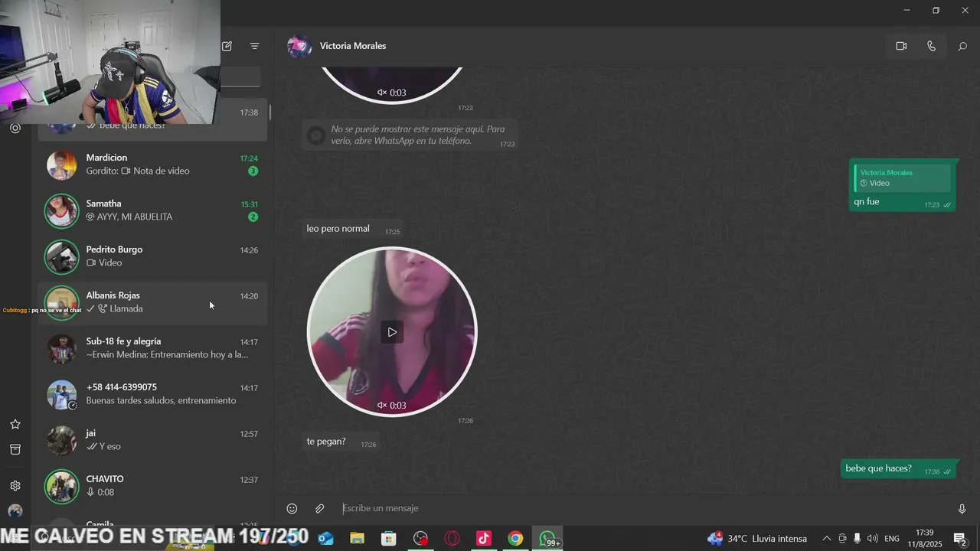Open the Sub-18 fe y alegría group chat
This screenshot has height=551, width=980.
(152, 347)
